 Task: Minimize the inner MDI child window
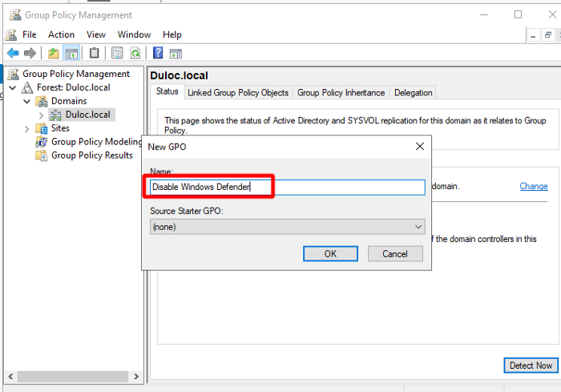[x=533, y=35]
